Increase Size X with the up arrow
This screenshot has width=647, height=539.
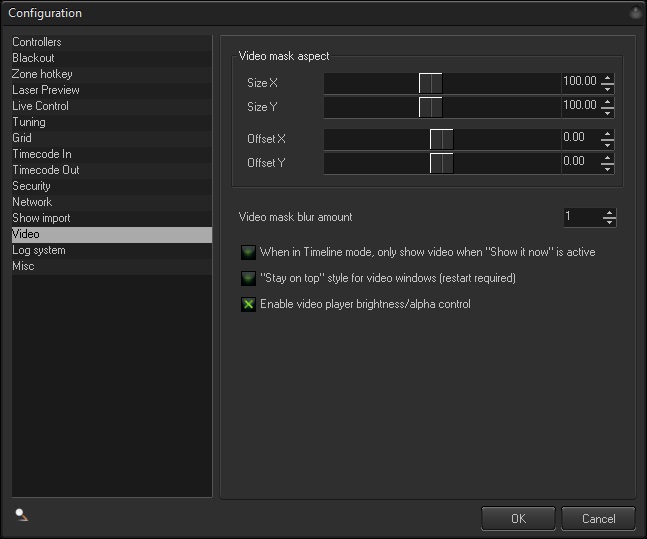click(608, 78)
